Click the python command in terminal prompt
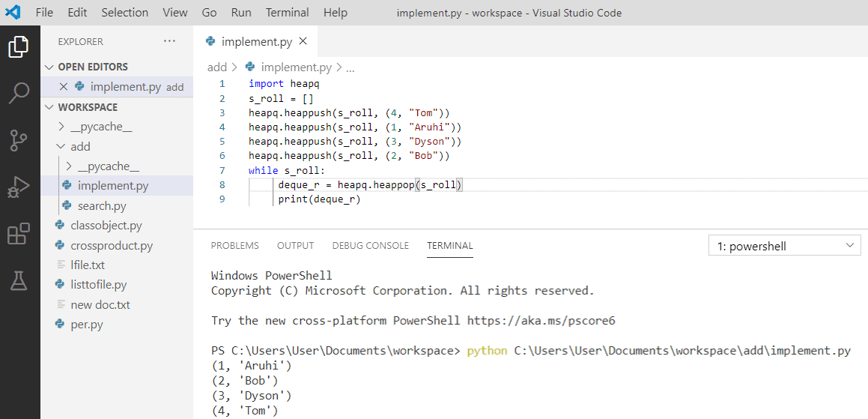 (x=487, y=351)
